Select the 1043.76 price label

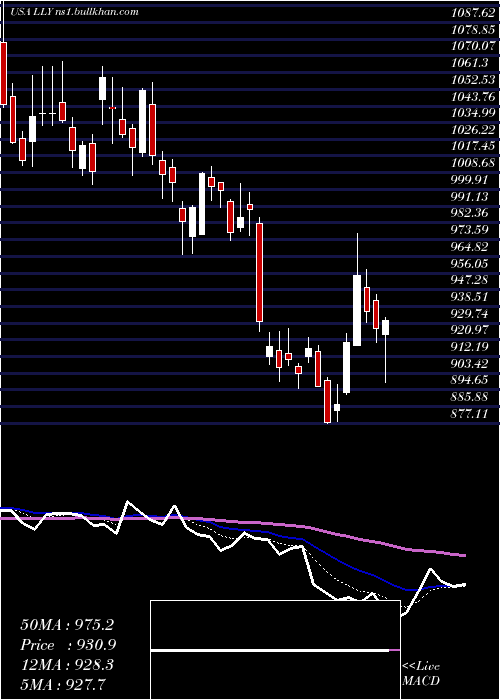475,97
